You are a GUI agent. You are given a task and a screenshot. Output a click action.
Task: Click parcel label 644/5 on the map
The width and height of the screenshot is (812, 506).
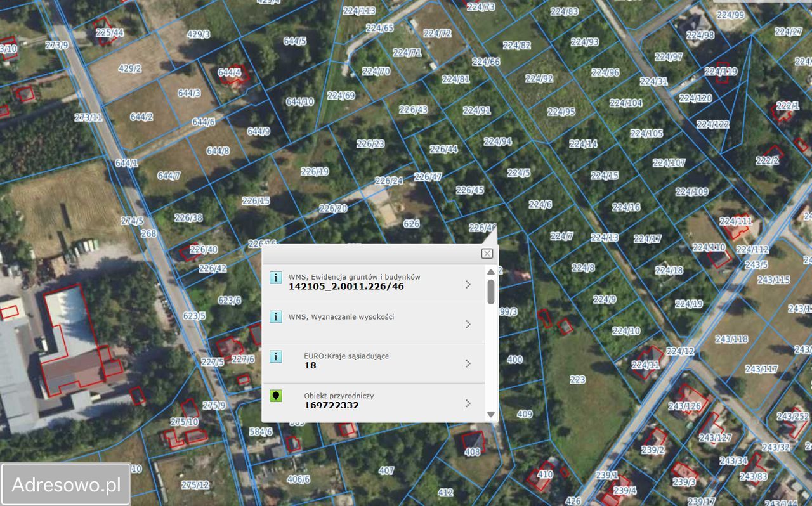point(295,41)
